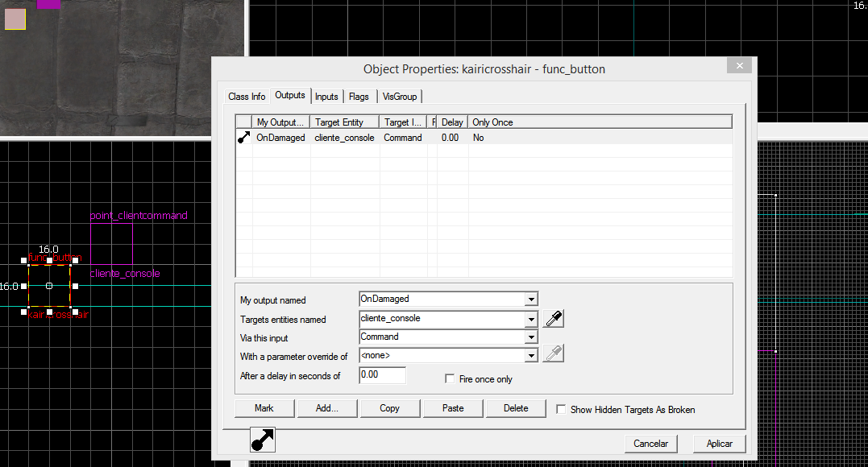Select the Outputs tab
868x467 pixels.
290,95
